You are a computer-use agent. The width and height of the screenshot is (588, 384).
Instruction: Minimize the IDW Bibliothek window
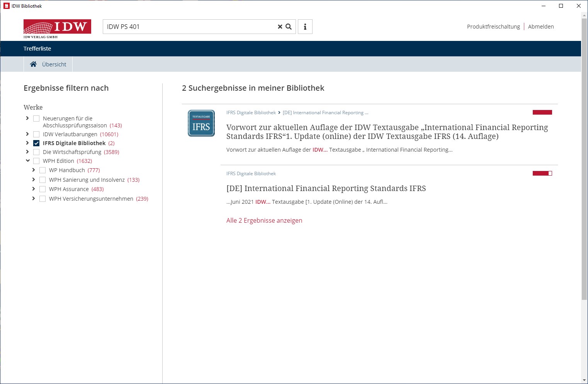[544, 6]
